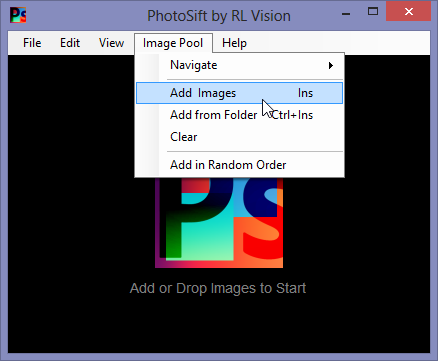
Task: Toggle Add in Random Order option
Action: coord(239,165)
